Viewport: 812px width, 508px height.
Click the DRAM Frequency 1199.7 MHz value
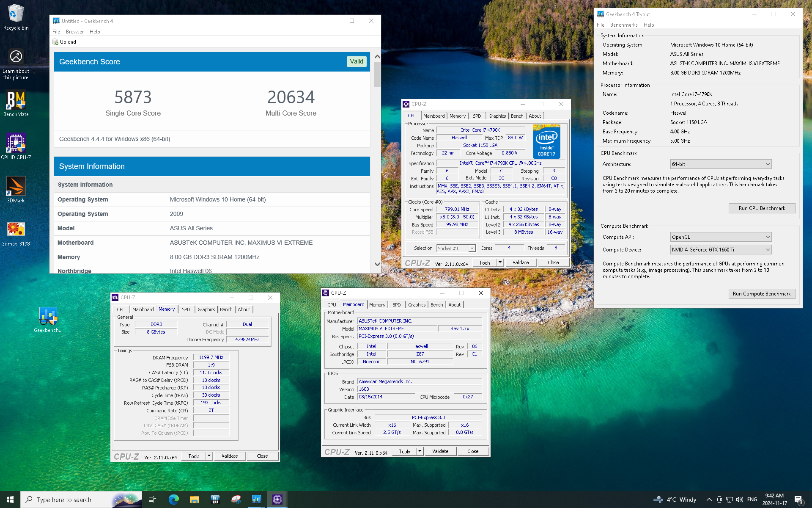[211, 358]
